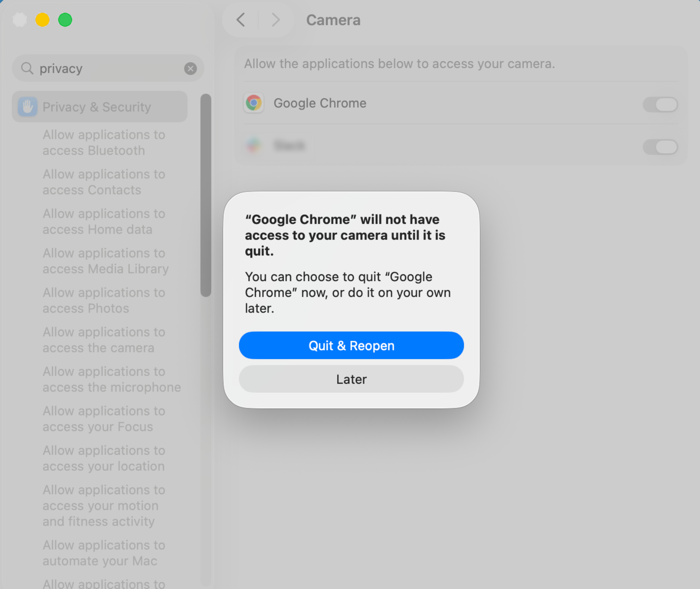Click the Google Chrome label in the camera list
Screen dimensions: 700x589
point(320,103)
